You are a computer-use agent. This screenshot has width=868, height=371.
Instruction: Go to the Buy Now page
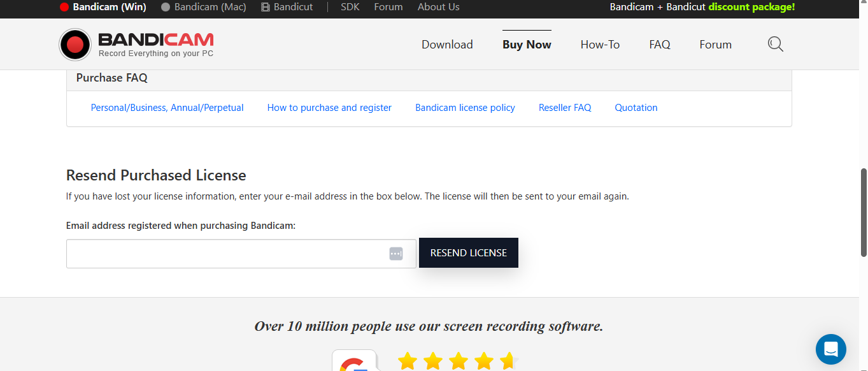[x=527, y=45]
